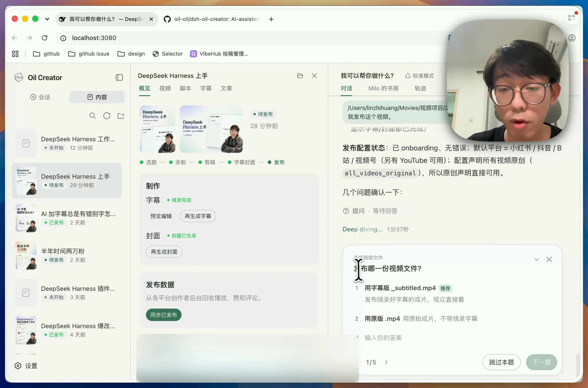This screenshot has width=588, height=388.
Task: Click the 标准模式 mode indicator
Action: (419, 76)
